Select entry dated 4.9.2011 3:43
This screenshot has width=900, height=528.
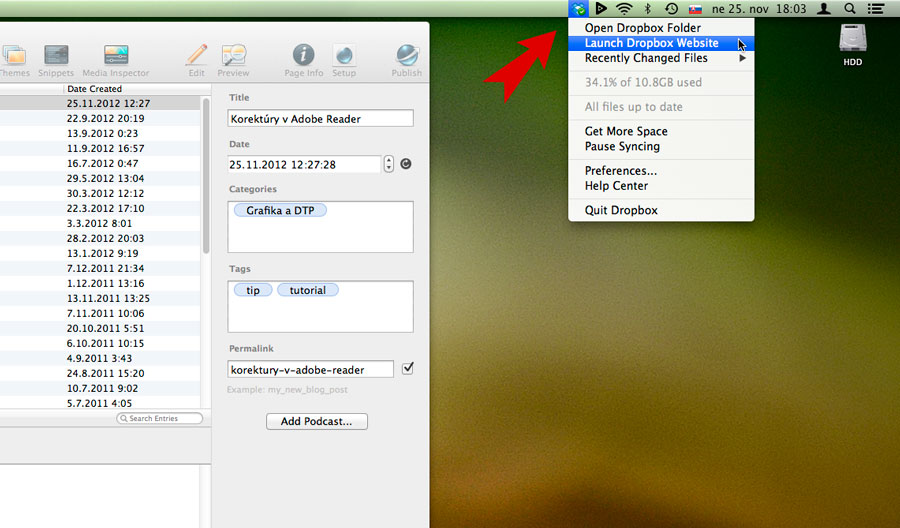(x=100, y=358)
